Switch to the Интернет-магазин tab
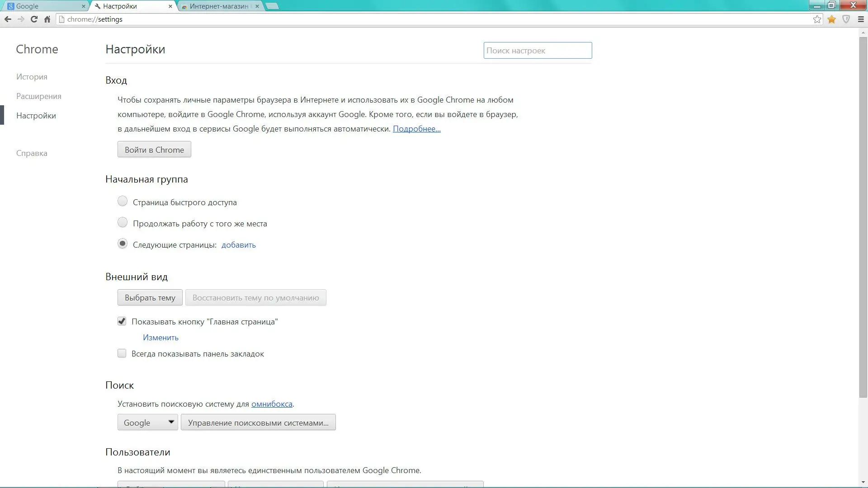868x488 pixels. [219, 6]
